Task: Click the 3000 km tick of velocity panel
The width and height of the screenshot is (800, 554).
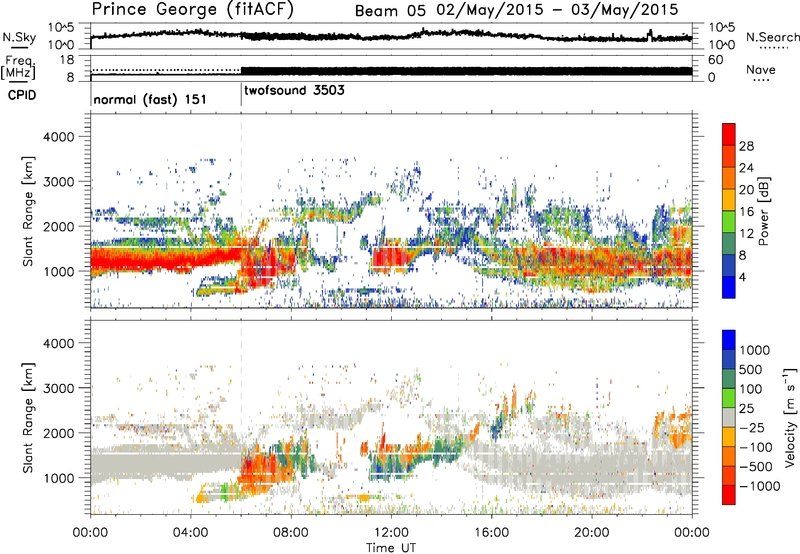Action: [x=59, y=388]
